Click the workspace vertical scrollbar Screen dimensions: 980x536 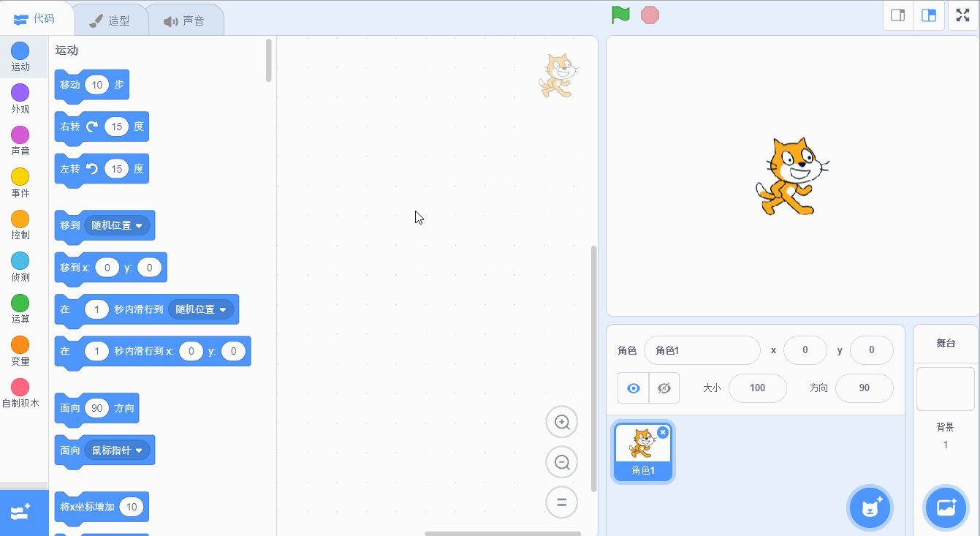click(593, 368)
